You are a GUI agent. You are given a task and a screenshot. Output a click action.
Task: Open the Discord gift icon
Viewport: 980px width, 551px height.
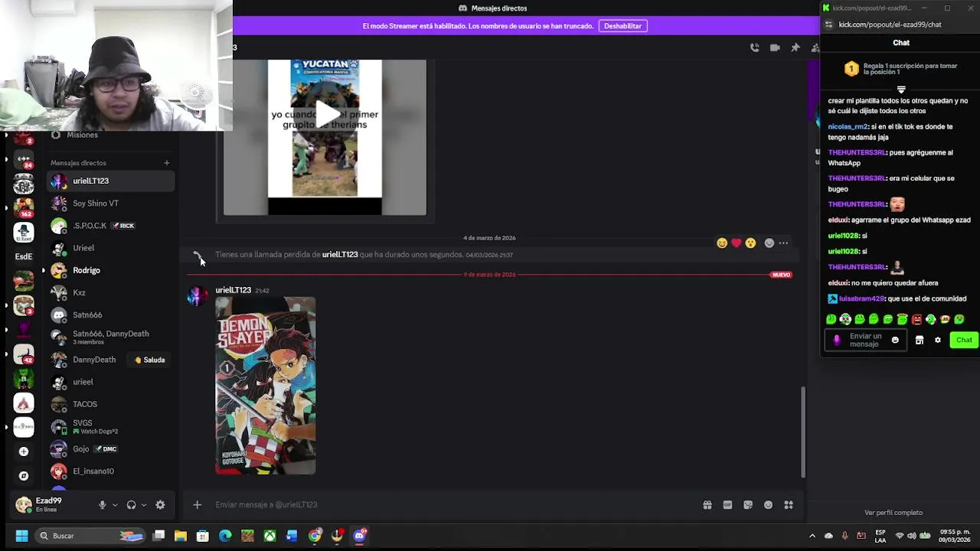coord(707,505)
